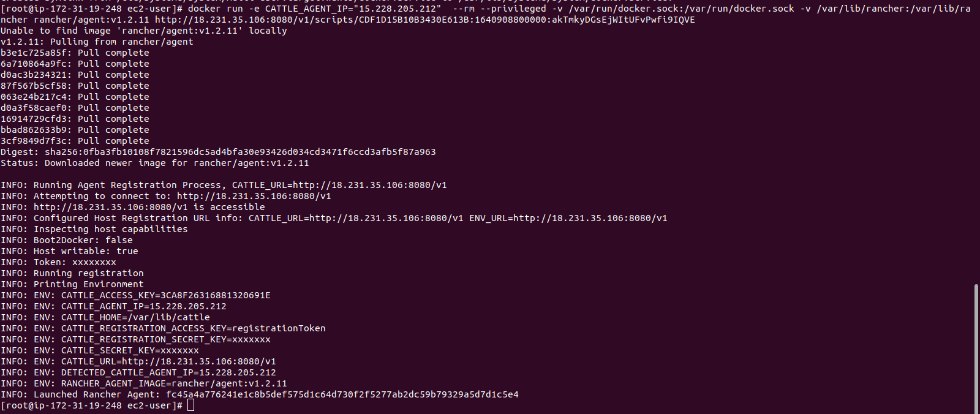Screen dimensions: 980x414
Task: Click the 'Attempting to connect to' URL
Action: coord(254,196)
